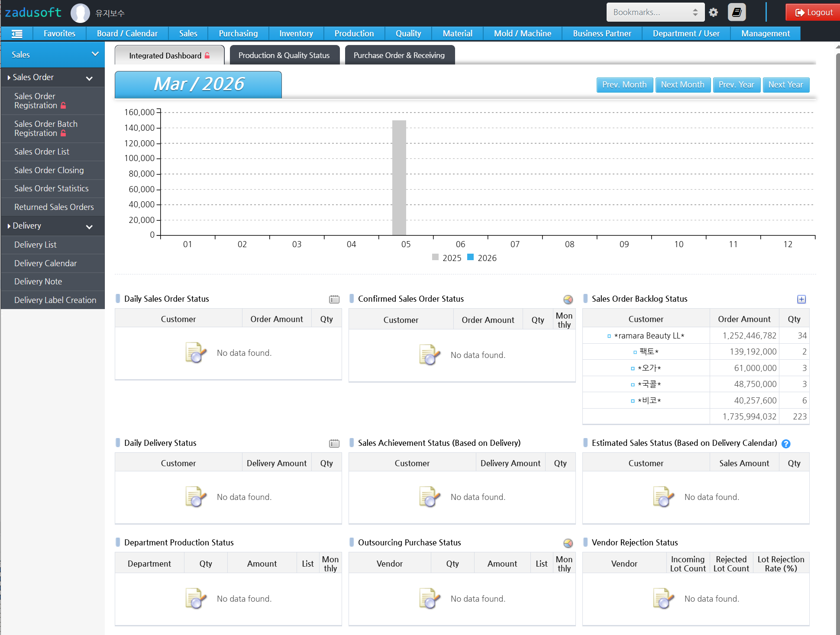840x635 pixels.
Task: Open the settings gear icon
Action: [x=714, y=13]
